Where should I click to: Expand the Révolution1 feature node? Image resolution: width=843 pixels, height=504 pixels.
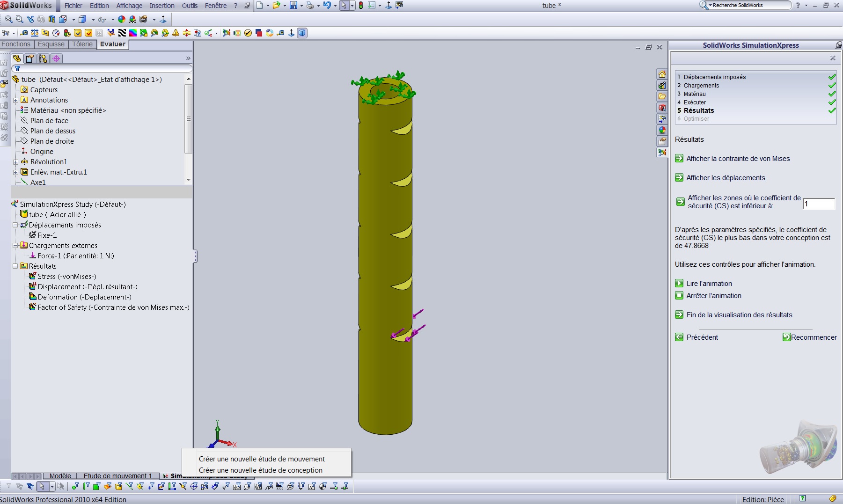pos(16,162)
